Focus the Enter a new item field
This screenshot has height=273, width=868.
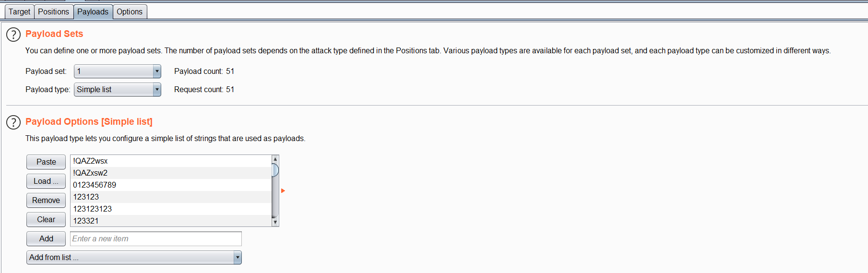pyautogui.click(x=156, y=239)
